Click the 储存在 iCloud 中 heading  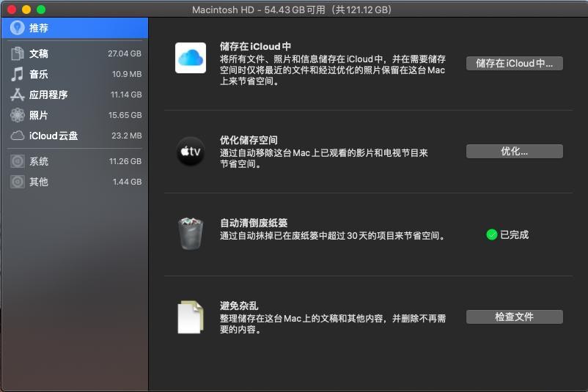coord(255,46)
